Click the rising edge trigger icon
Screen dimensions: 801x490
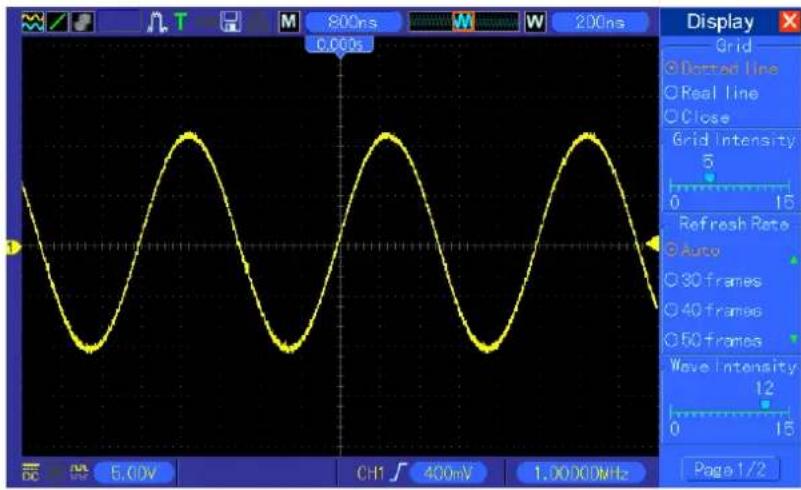click(399, 473)
